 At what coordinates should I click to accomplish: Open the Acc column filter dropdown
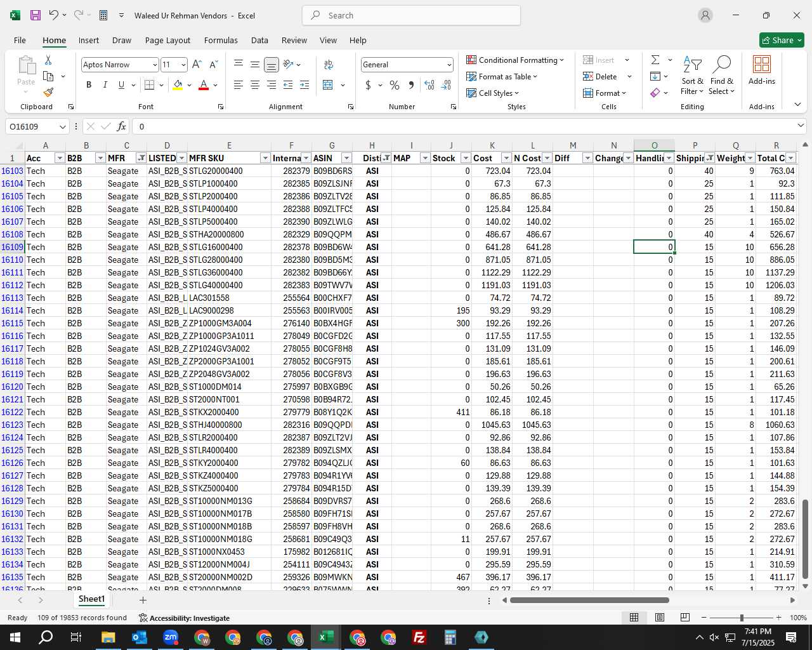[x=60, y=158]
